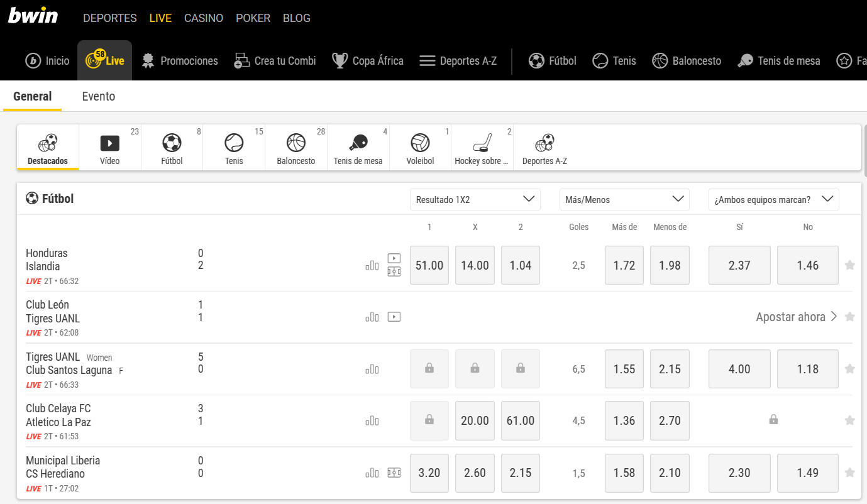Image resolution: width=867 pixels, height=504 pixels.
Task: Open the Resultado 1X2 market dropdown
Action: pyautogui.click(x=475, y=199)
